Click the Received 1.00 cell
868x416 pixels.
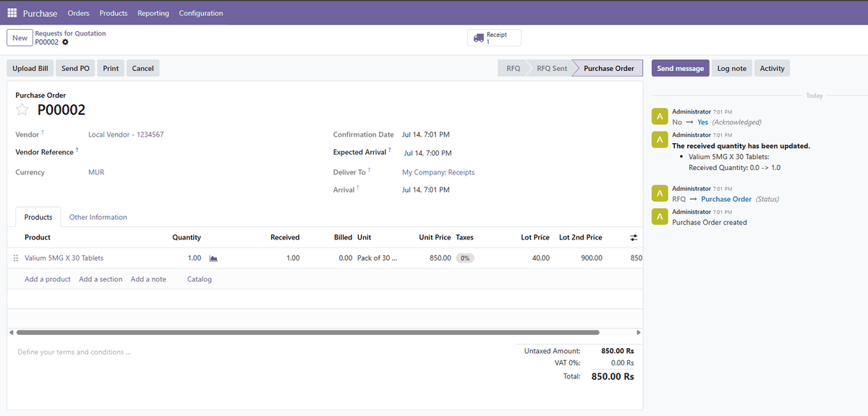pyautogui.click(x=293, y=258)
